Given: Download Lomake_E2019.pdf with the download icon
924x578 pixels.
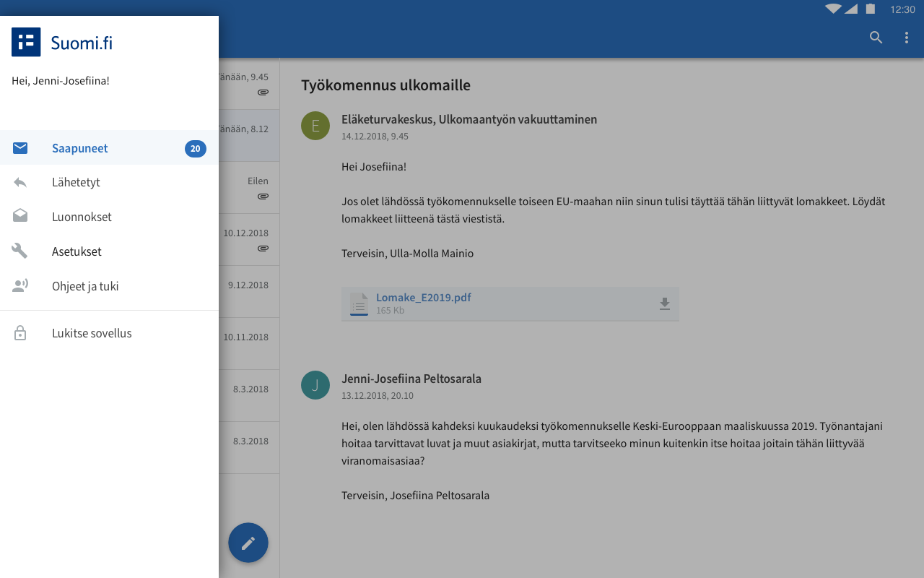Looking at the screenshot, I should tap(665, 304).
